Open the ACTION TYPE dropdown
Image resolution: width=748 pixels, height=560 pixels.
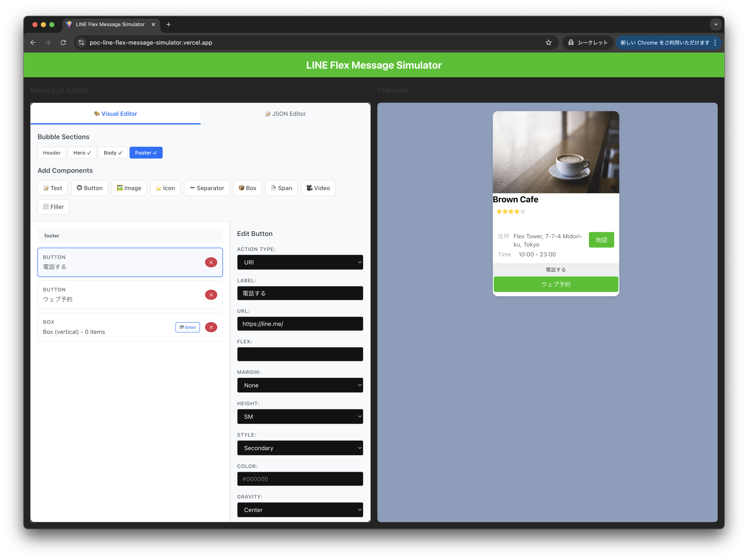click(300, 262)
